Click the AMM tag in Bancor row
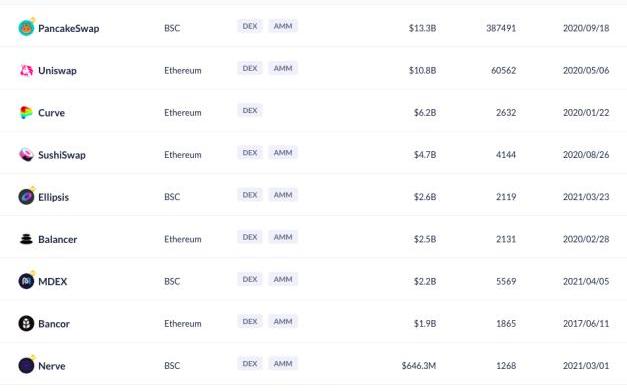The width and height of the screenshot is (627, 391). pos(283,321)
